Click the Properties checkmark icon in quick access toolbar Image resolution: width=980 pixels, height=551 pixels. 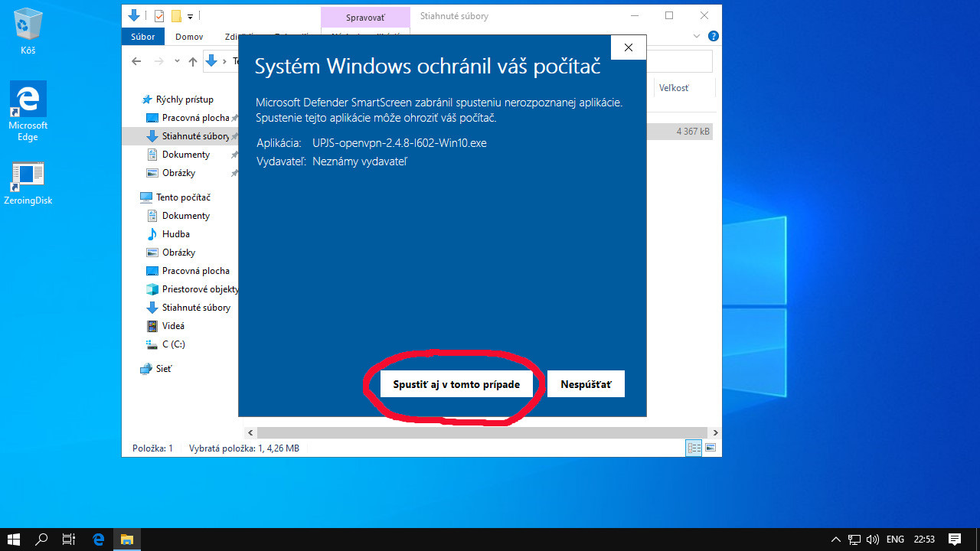(159, 15)
